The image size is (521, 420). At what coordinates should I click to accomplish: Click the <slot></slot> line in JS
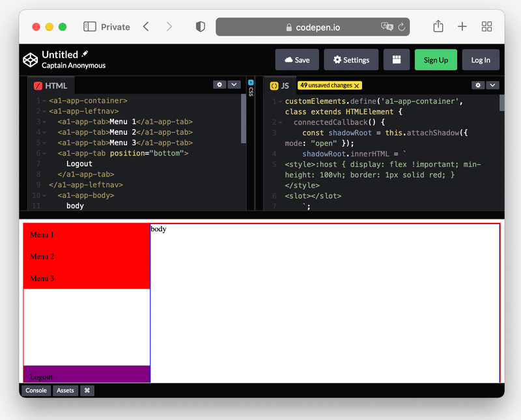point(313,196)
